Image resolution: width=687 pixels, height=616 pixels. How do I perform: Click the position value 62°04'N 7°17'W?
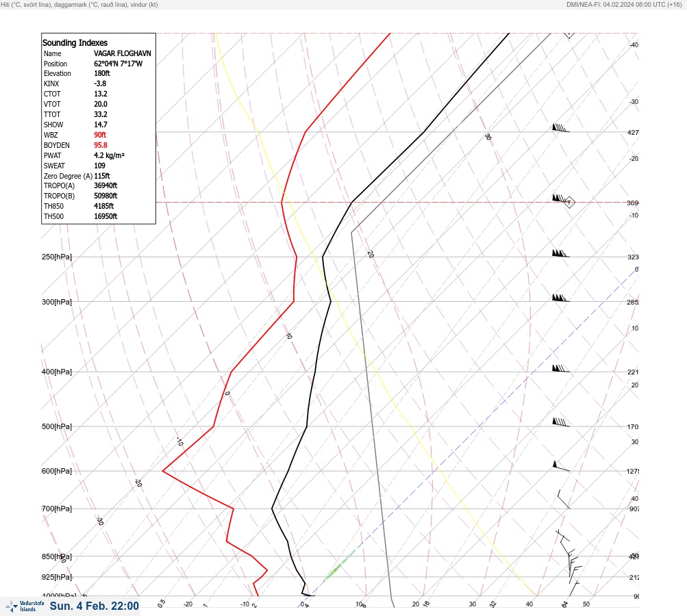118,64
